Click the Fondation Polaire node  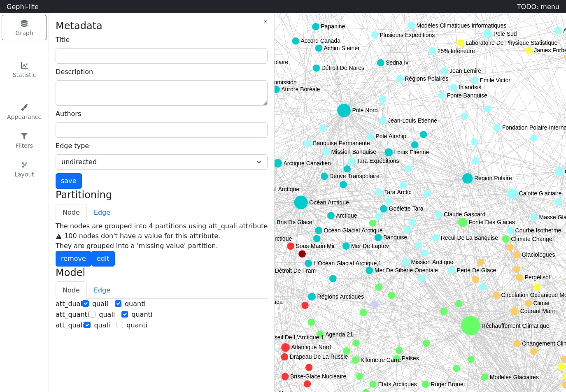497,128
